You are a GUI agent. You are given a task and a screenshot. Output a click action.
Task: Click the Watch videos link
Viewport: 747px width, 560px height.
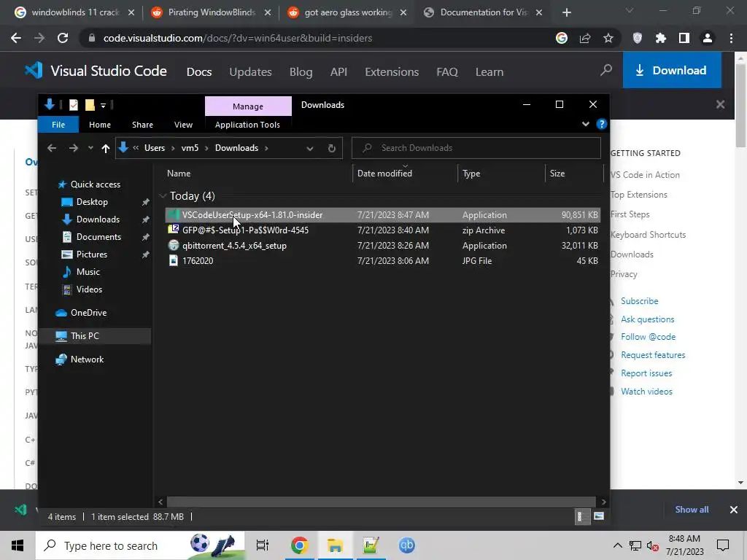pyautogui.click(x=646, y=392)
